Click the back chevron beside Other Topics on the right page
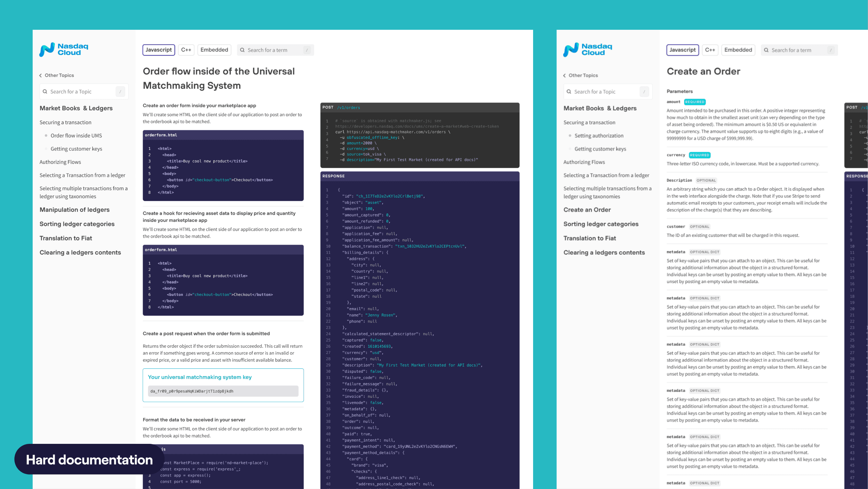Screen dimensions: 868x489 coord(564,76)
